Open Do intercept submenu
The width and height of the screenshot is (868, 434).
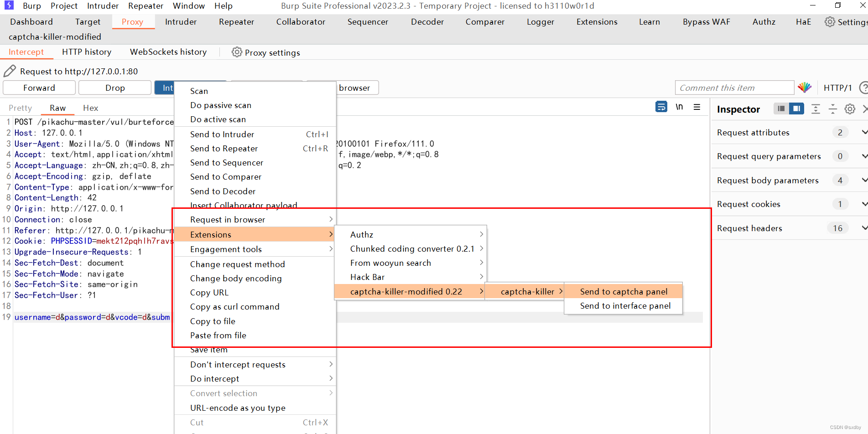pos(255,378)
